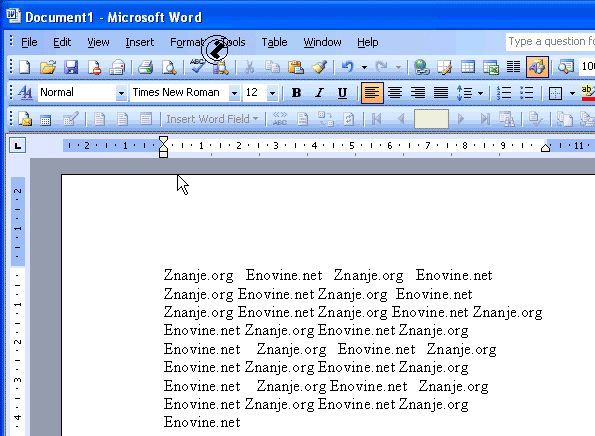595x436 pixels.
Task: Open the Redo history dropdown arrow
Action: 398,68
